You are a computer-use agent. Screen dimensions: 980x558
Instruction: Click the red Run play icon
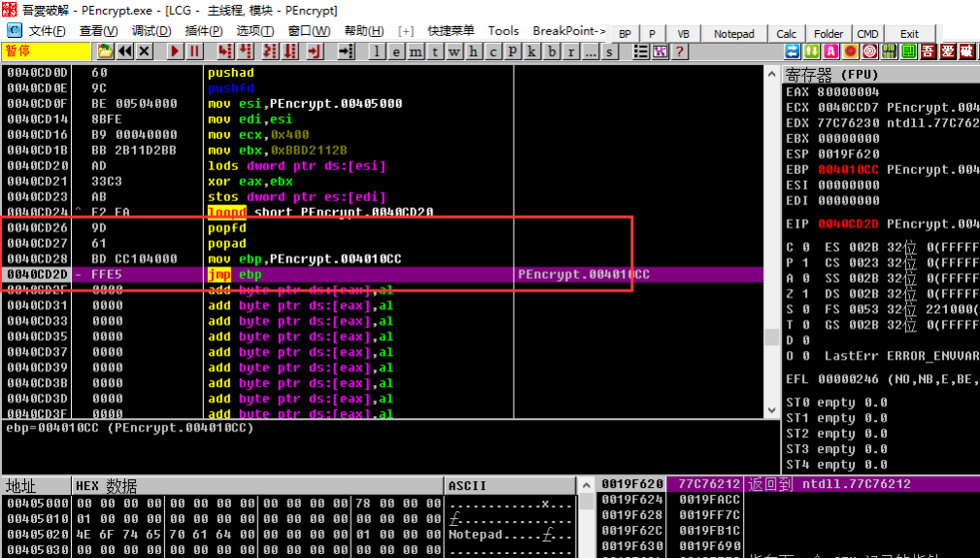(x=175, y=52)
